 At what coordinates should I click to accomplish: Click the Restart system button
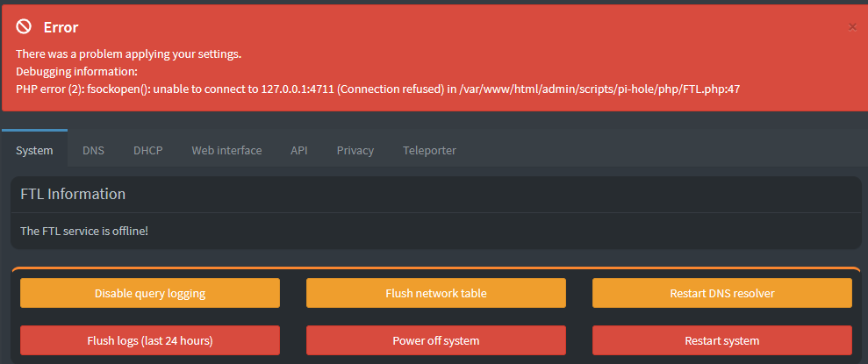point(721,340)
